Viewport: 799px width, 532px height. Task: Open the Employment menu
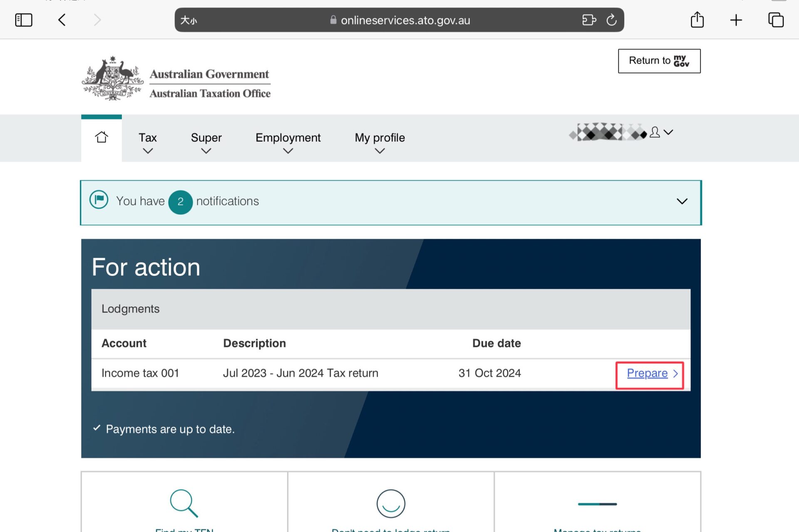288,143
